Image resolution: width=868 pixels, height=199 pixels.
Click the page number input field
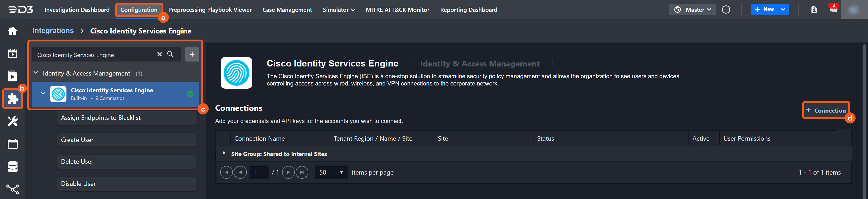[x=258, y=173]
